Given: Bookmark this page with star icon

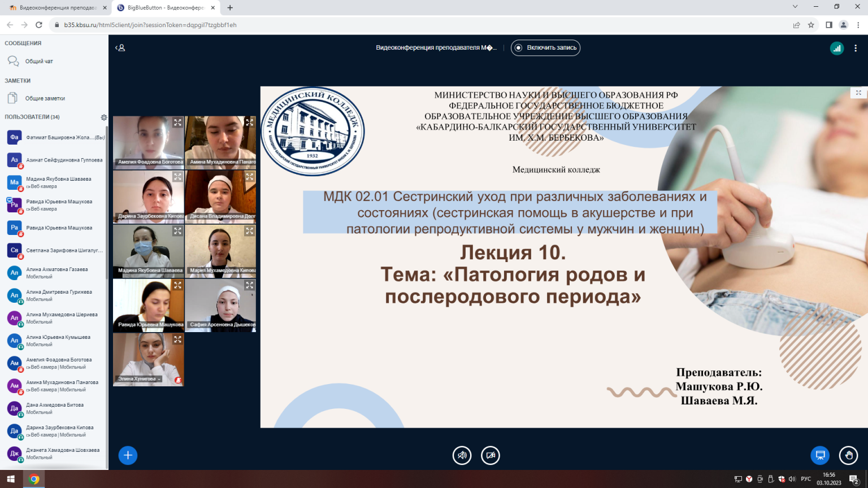Looking at the screenshot, I should pos(811,25).
